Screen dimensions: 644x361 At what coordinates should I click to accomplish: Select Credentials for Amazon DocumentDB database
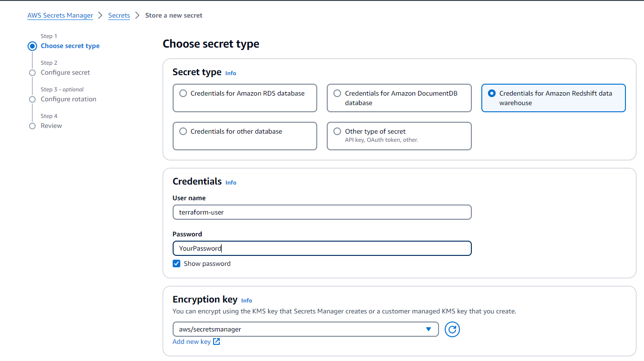click(337, 94)
